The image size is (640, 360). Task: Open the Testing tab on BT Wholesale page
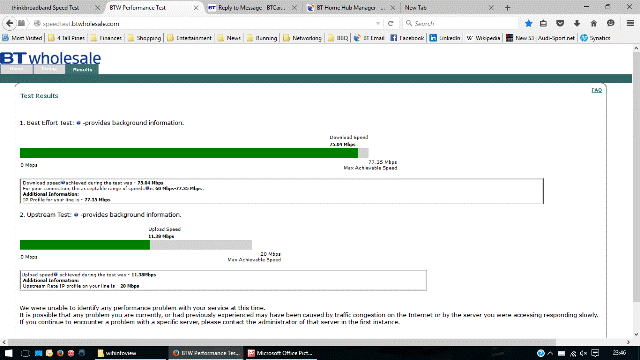[49, 69]
